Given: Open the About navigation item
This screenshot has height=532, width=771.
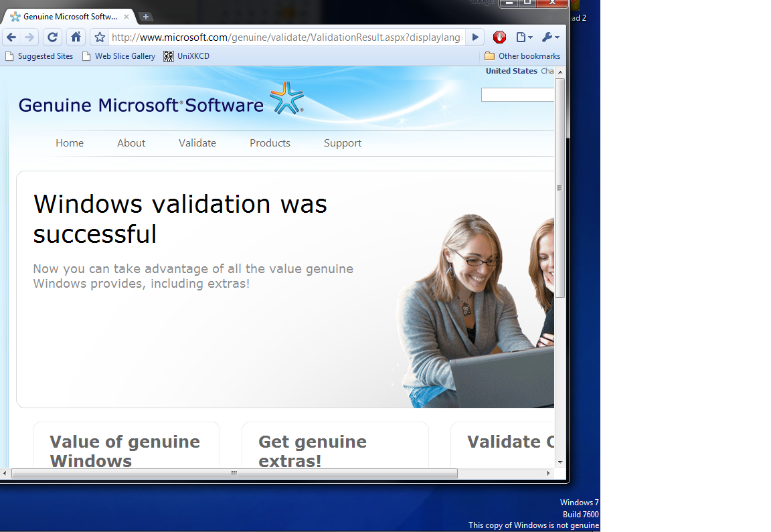Looking at the screenshot, I should click(131, 143).
